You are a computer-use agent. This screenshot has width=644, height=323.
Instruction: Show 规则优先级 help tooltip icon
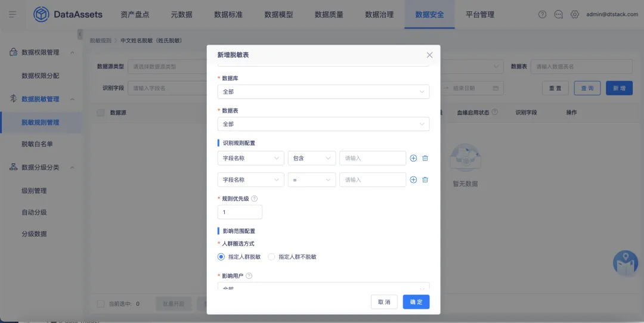pyautogui.click(x=254, y=198)
